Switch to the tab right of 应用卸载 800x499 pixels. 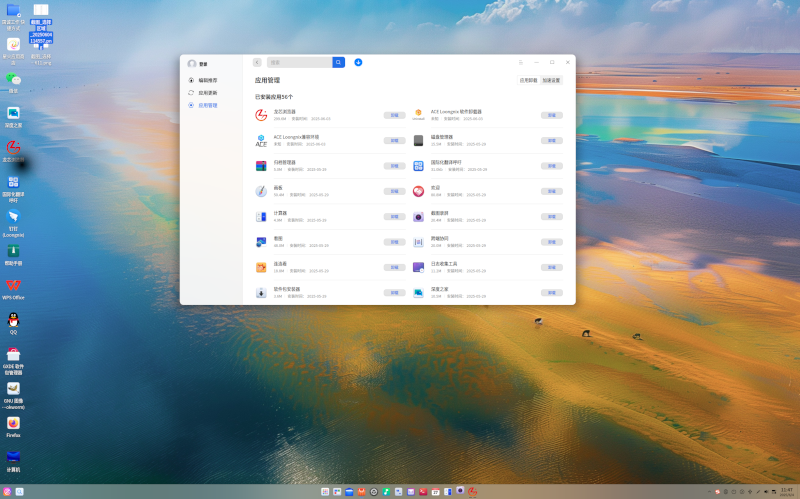(x=552, y=80)
